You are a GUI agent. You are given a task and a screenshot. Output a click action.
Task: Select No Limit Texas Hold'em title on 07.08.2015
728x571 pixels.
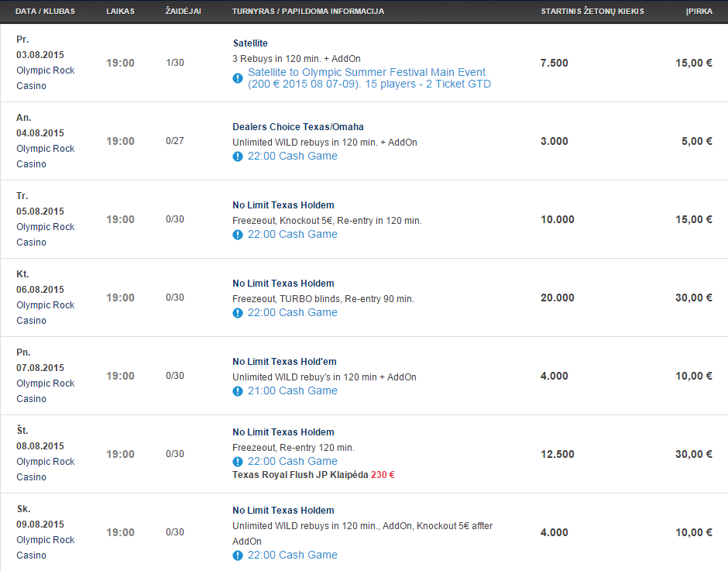click(284, 362)
